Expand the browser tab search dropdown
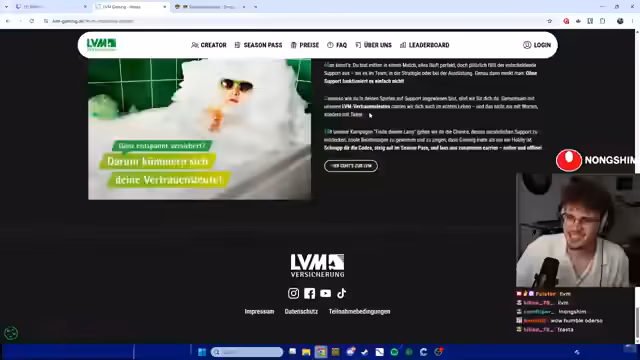This screenshot has width=640, height=360. click(x=6, y=7)
